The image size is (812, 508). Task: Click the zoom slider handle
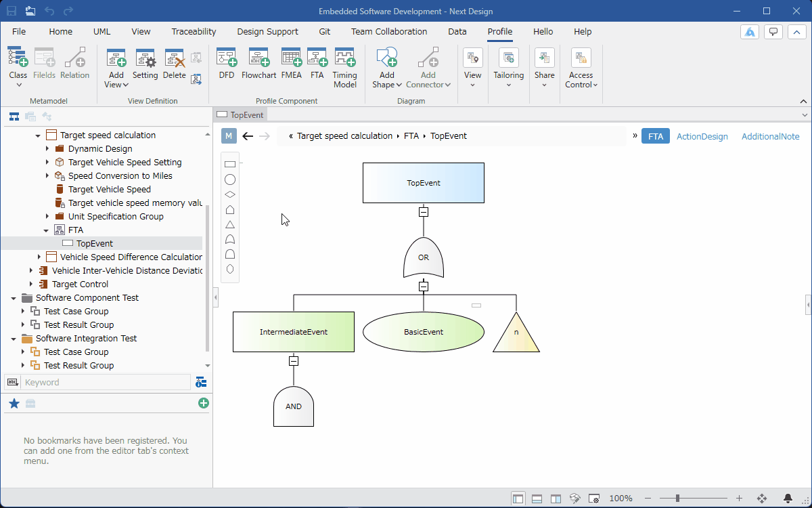pyautogui.click(x=678, y=499)
